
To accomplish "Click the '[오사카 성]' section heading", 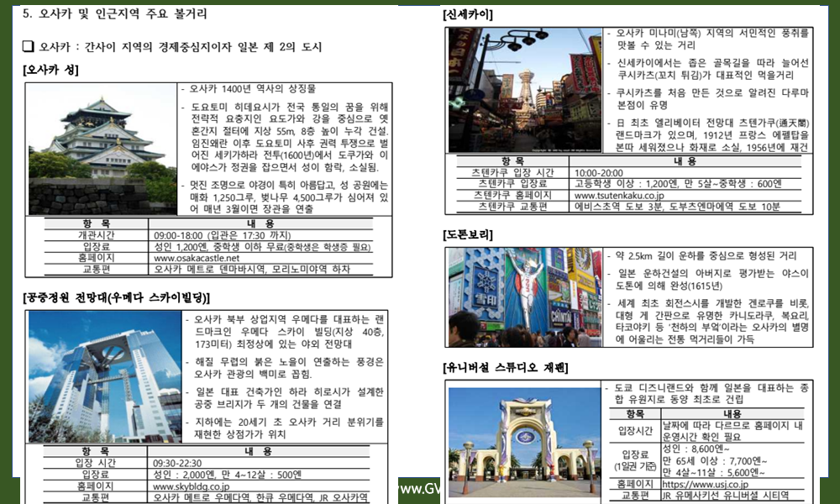I will coord(51,70).
